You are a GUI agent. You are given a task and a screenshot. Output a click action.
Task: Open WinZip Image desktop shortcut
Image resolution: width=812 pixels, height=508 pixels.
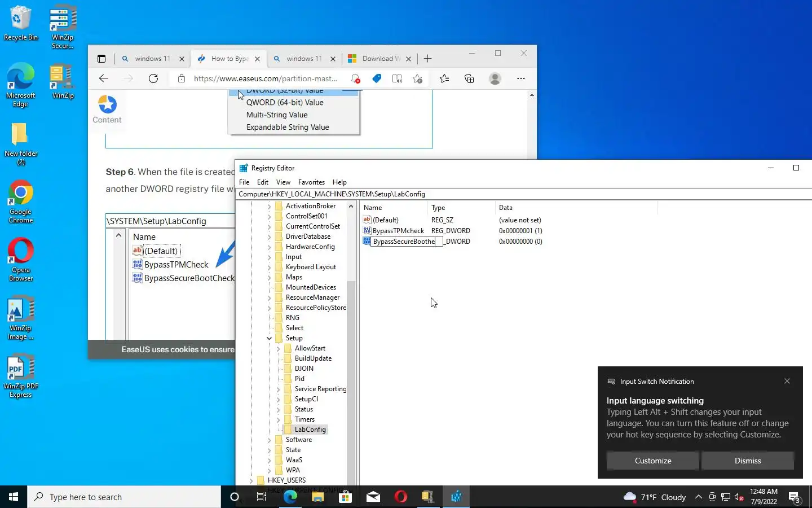click(20, 318)
